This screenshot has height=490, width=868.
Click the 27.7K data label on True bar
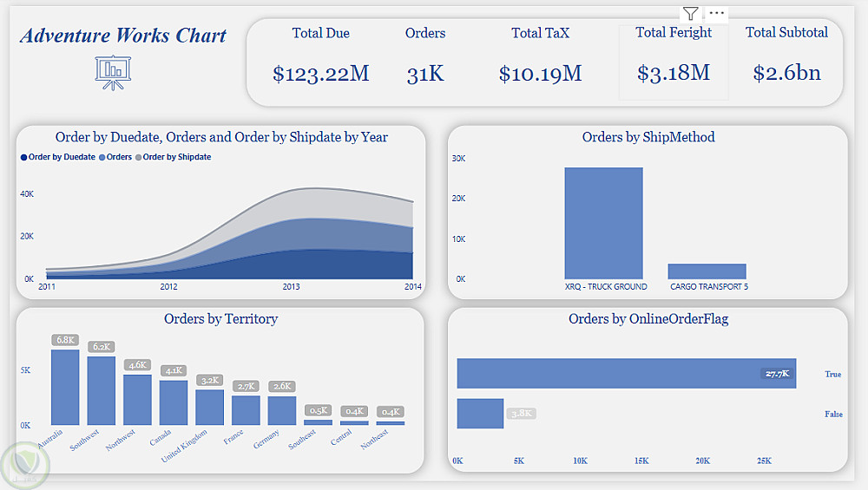click(777, 374)
